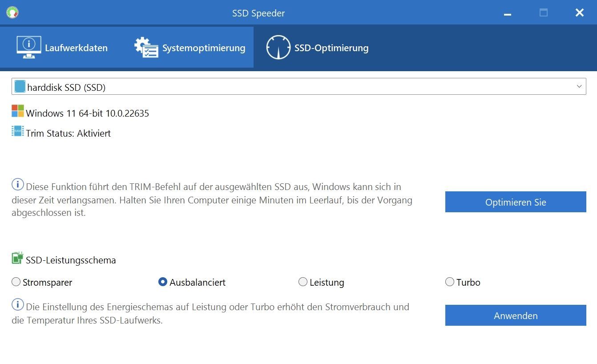Viewport: 597px width, 364px height.
Task: Click the Systemoptimierung gear checklist icon
Action: click(x=146, y=47)
